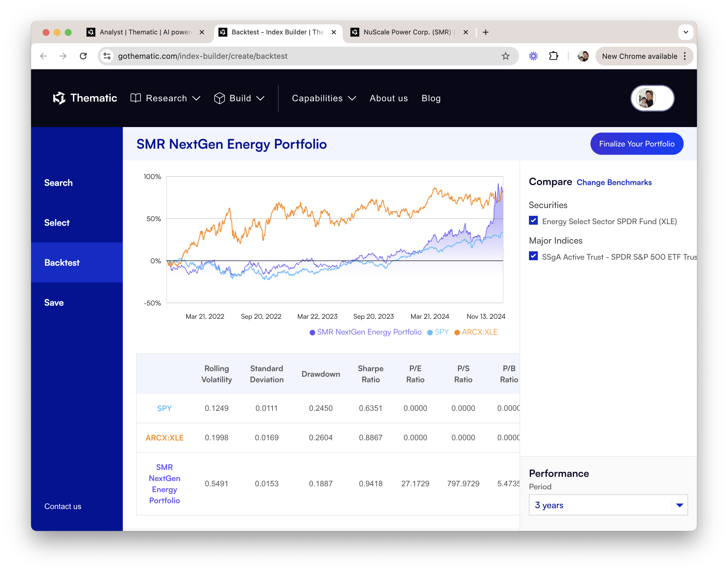Viewport: 728px width, 572px height.
Task: Uncheck Energy Select Sector SPDR Fund (XLE)
Action: (x=533, y=221)
